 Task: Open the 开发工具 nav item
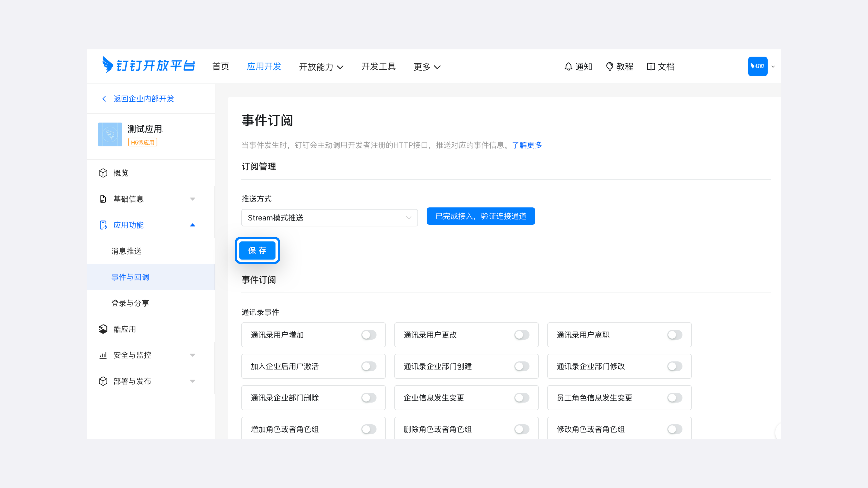click(x=378, y=66)
